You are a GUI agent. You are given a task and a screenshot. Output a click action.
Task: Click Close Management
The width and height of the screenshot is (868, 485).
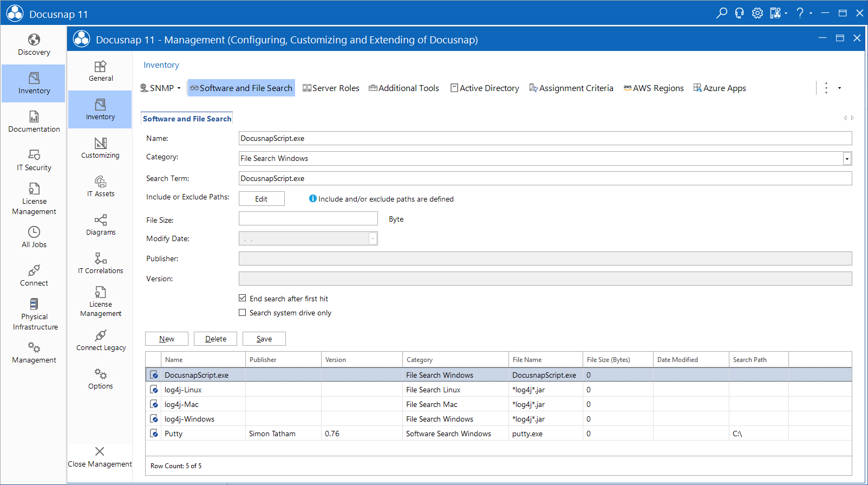click(100, 457)
